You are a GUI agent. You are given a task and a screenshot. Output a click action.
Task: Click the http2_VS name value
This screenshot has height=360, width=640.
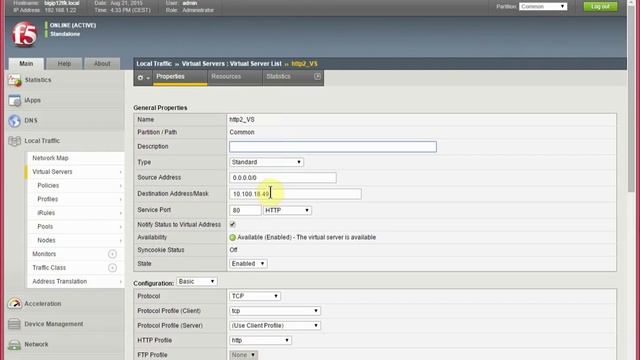[x=242, y=120]
